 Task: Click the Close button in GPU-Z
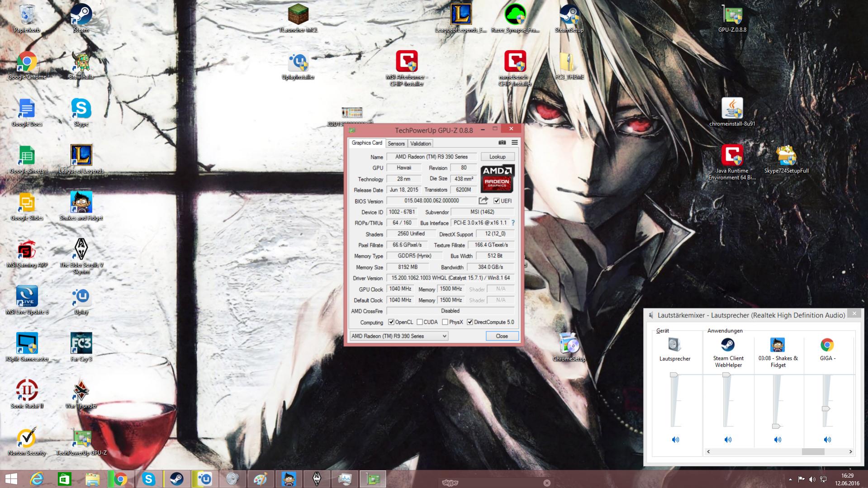point(502,336)
